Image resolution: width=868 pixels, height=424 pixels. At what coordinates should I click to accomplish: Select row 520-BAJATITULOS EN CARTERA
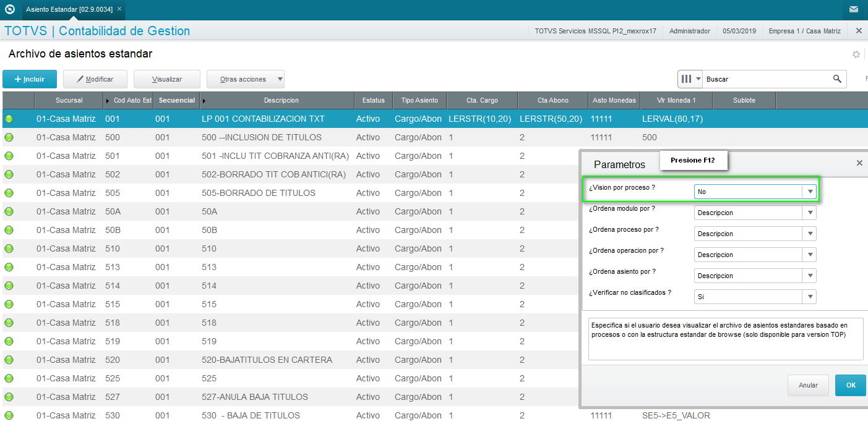pyautogui.click(x=290, y=360)
